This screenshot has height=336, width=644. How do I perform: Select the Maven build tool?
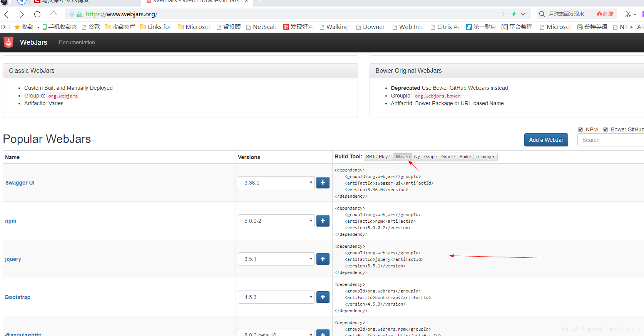403,157
